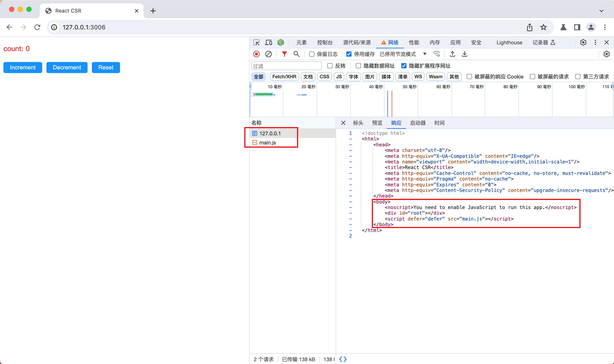
Task: Filter requests by CSS type
Action: click(x=324, y=77)
